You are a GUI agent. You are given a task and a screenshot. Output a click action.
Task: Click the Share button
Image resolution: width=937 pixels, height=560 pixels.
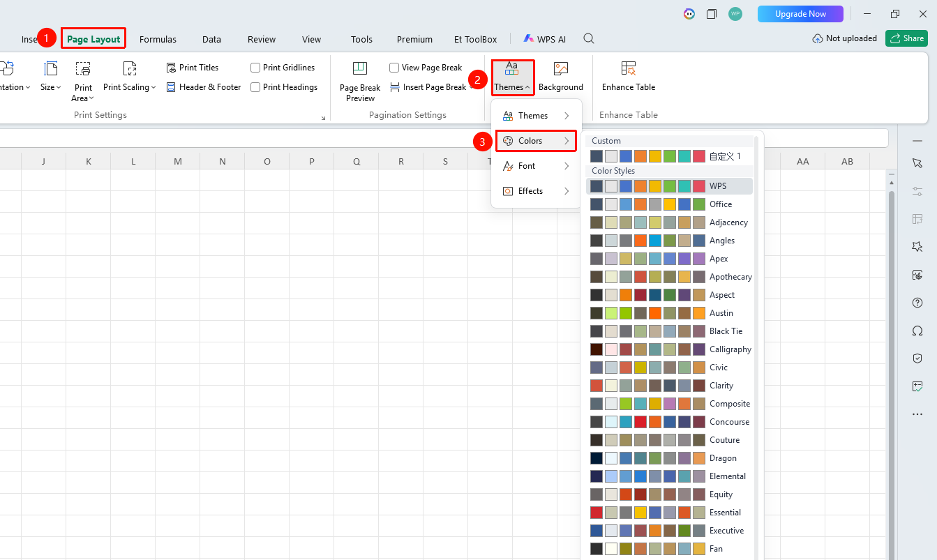tap(906, 38)
